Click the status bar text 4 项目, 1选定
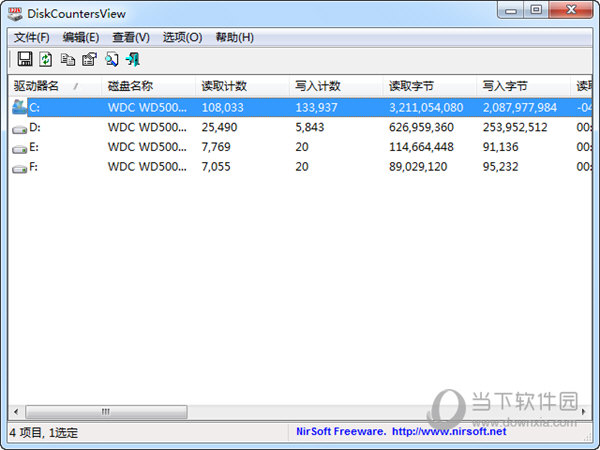 [44, 433]
